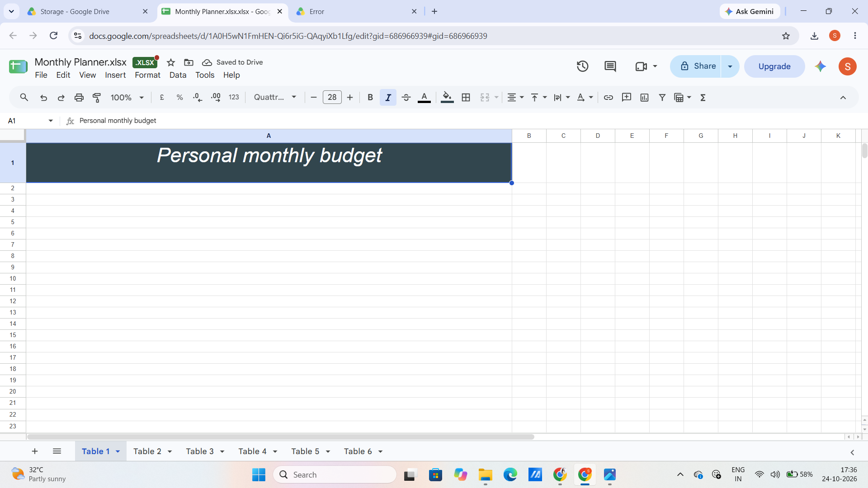Open the Data menu
868x488 pixels.
(178, 75)
